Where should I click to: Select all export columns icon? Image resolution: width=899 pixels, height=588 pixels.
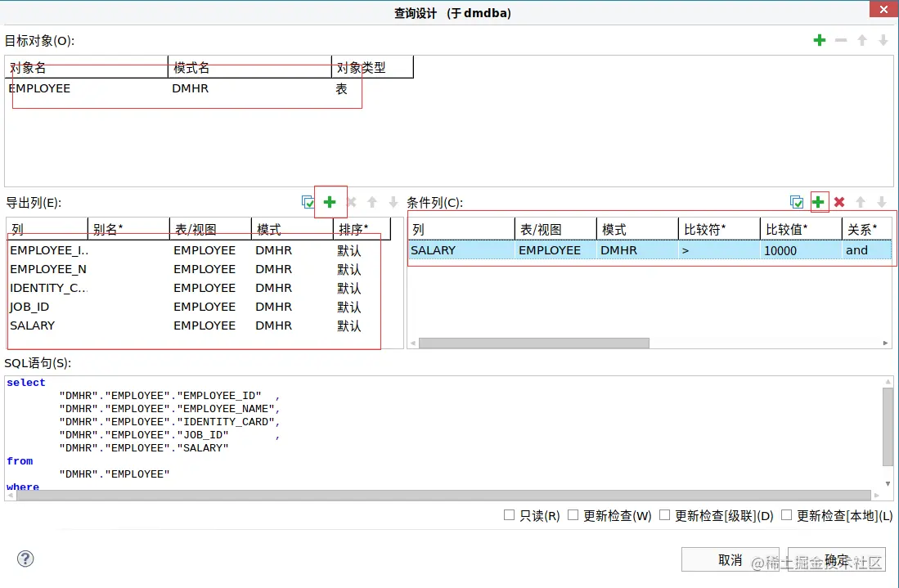point(308,202)
